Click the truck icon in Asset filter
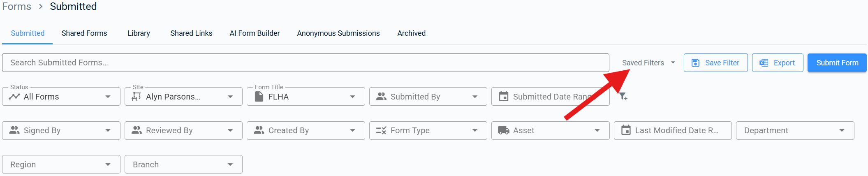868x176 pixels. (503, 130)
